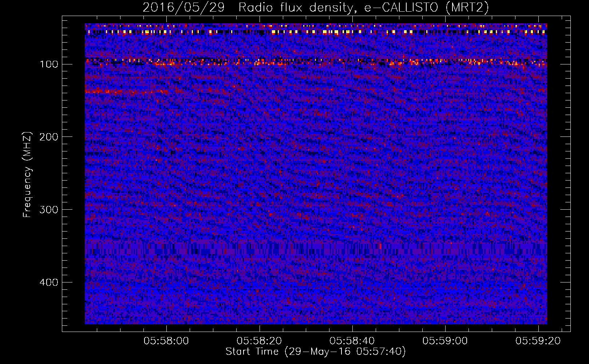Click the 300 frequency tick label
Image resolution: width=589 pixels, height=364 pixels.
[49, 210]
